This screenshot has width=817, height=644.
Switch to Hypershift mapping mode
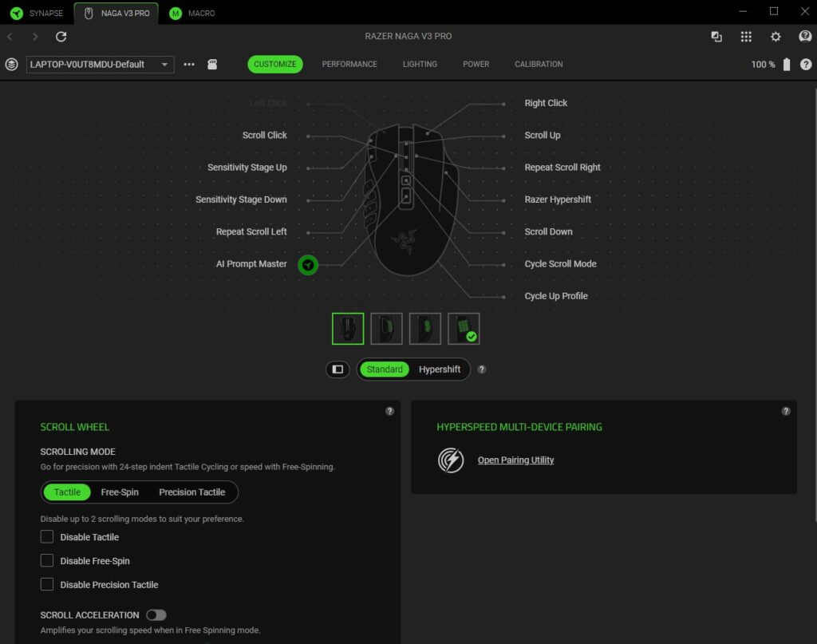tap(440, 369)
